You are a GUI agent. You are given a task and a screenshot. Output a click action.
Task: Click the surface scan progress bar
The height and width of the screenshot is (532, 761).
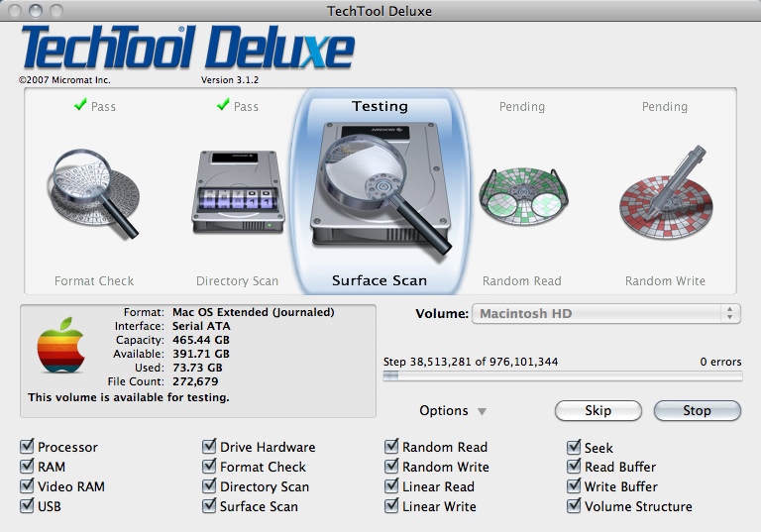tap(563, 375)
